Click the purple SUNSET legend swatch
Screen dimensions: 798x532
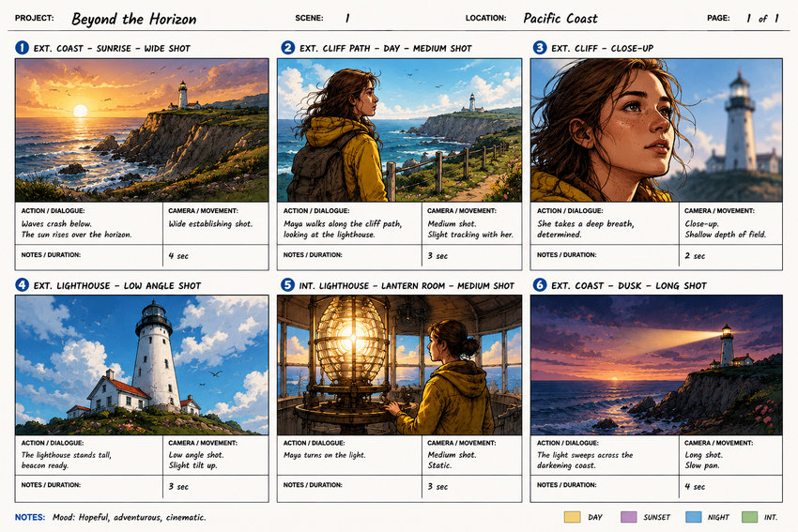click(x=628, y=517)
